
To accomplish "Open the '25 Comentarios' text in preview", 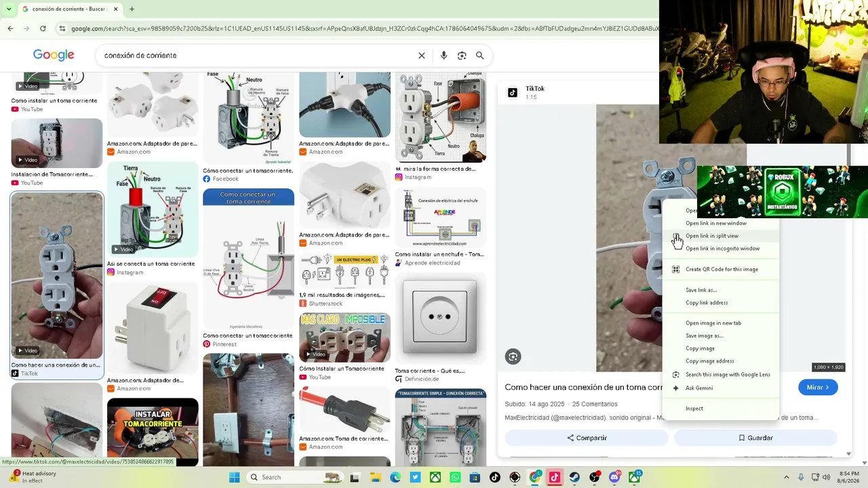I will click(x=595, y=404).
